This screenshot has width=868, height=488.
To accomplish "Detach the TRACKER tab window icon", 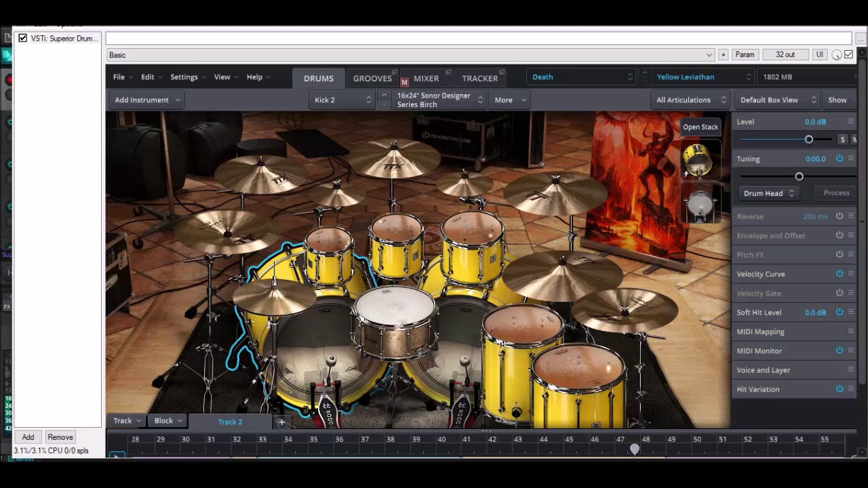I will coord(502,72).
